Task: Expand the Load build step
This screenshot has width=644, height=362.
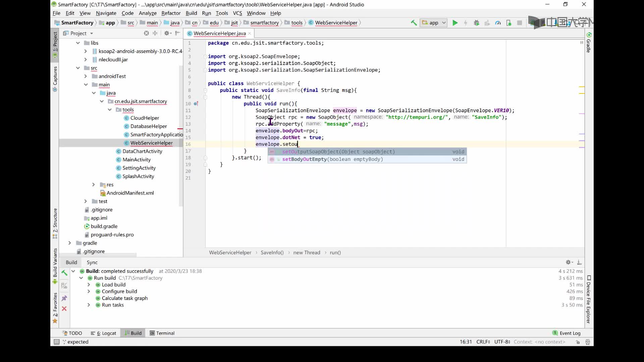Action: 89,285
